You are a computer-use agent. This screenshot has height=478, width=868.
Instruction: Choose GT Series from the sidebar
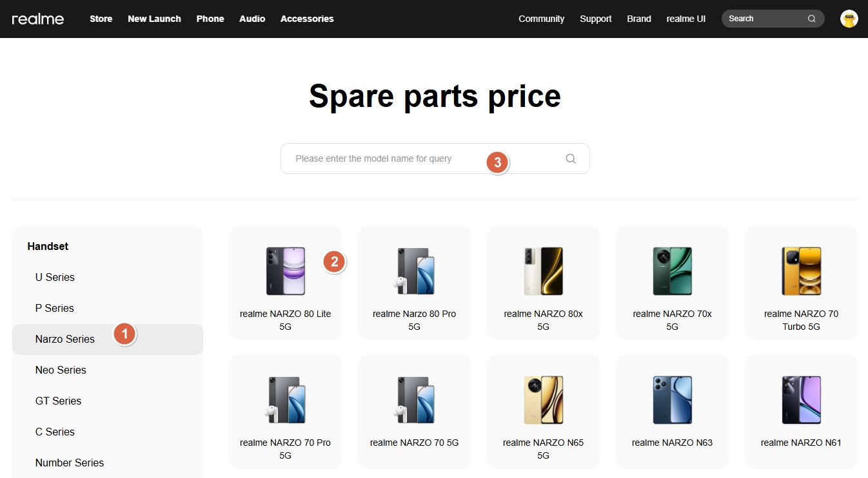[x=58, y=401]
